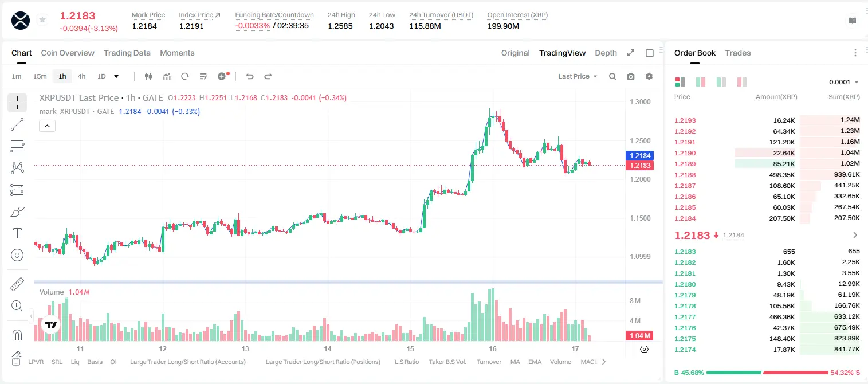Open the Coin Overview tab
The height and width of the screenshot is (384, 868).
pyautogui.click(x=68, y=53)
